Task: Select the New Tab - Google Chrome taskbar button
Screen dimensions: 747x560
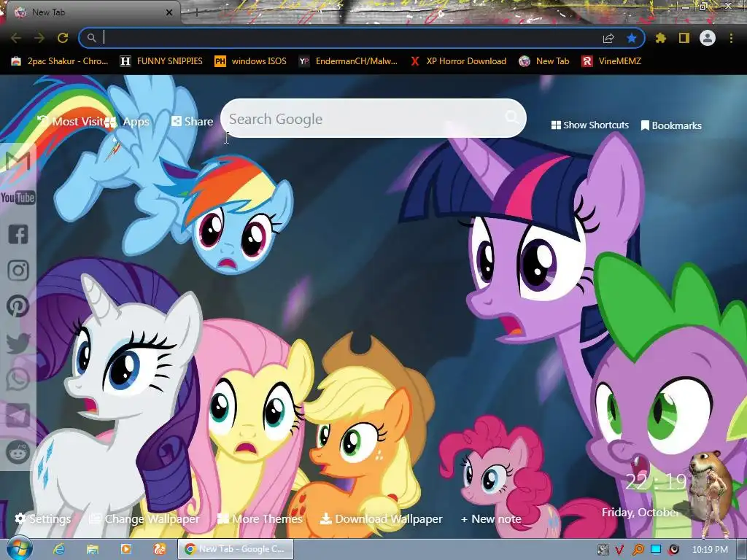Action: (x=236, y=549)
